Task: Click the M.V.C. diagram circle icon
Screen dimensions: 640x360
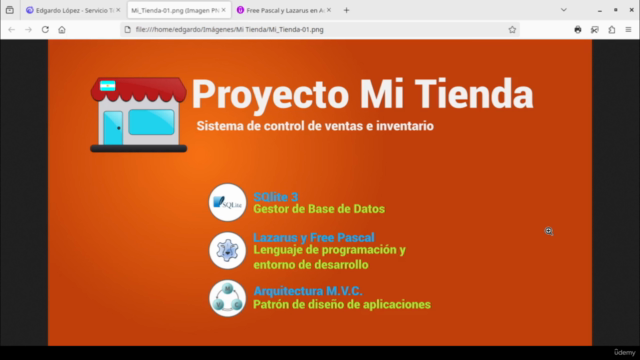Action: coord(227,298)
